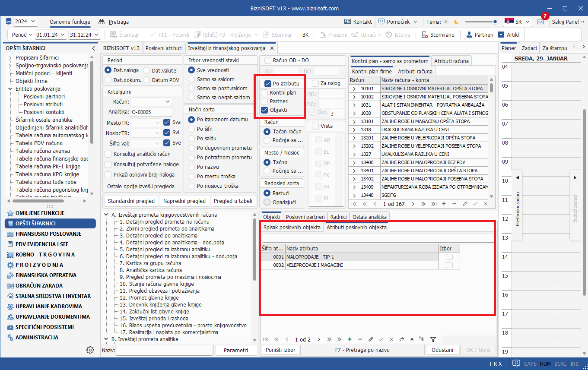Tick Izbor checkbox for MALOPRODAJE - TIP 1

[x=449, y=257]
